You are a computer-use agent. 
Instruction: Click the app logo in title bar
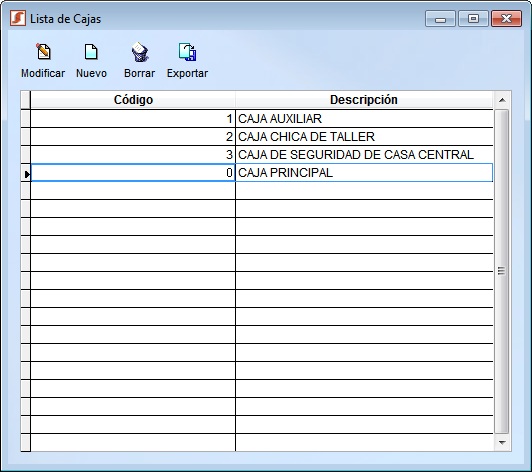(x=18, y=18)
